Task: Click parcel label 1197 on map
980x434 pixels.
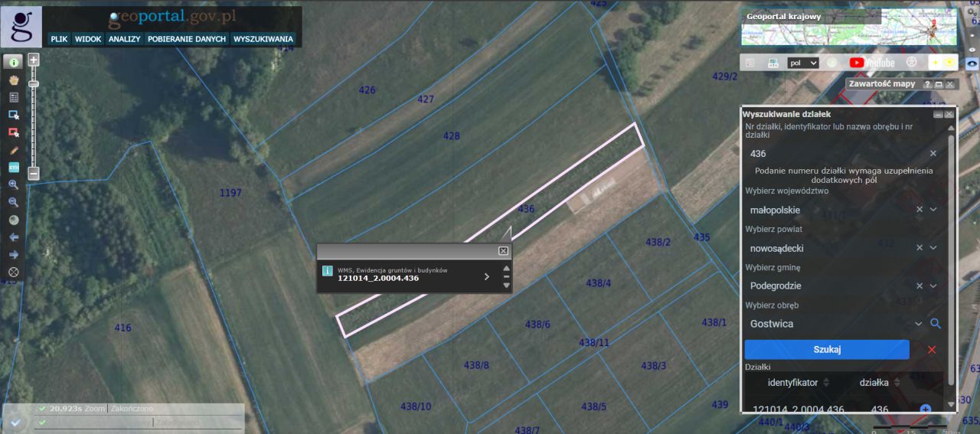Action: (230, 193)
